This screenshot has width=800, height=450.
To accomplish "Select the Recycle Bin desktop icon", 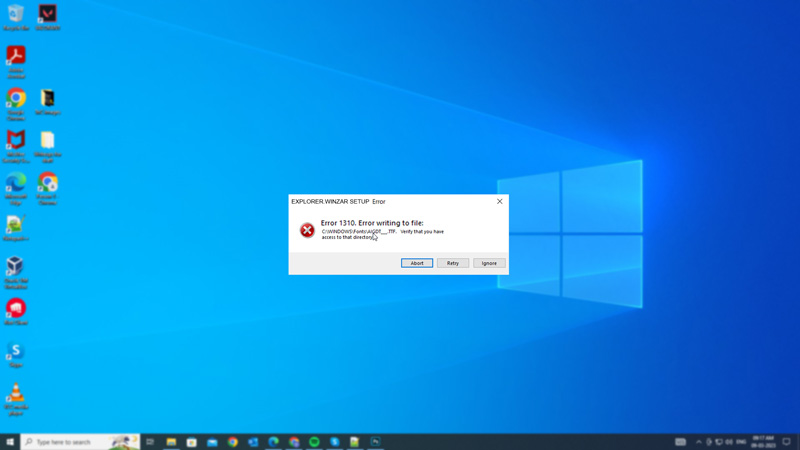I will pos(16,17).
